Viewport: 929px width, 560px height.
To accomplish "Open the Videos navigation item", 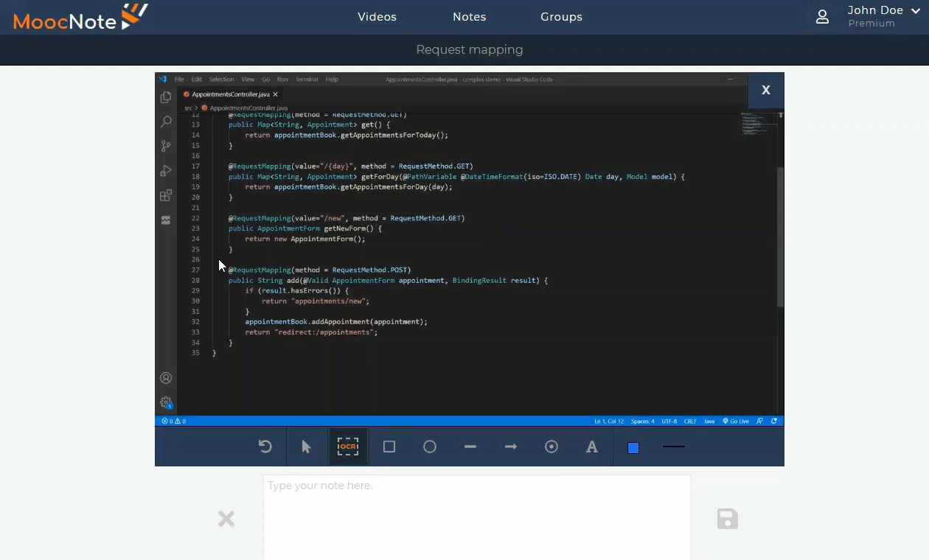I will pyautogui.click(x=377, y=17).
